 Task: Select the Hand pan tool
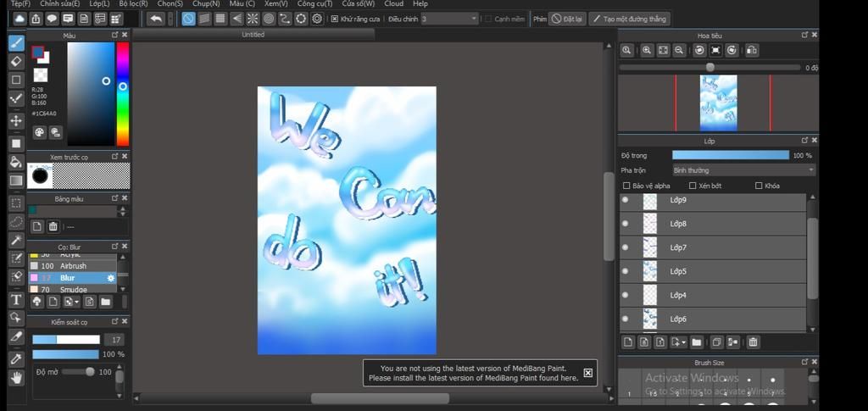pyautogui.click(x=16, y=378)
